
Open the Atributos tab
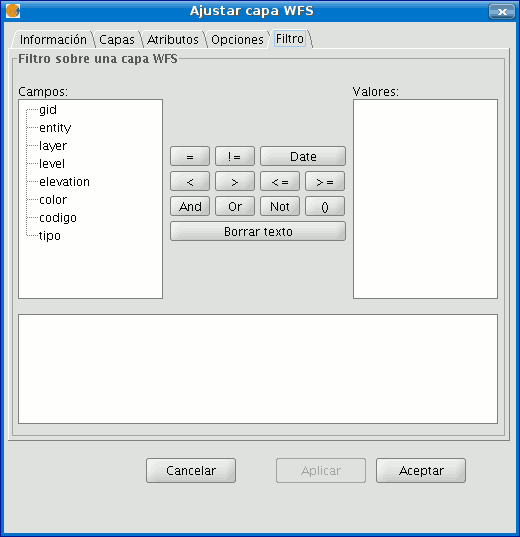click(x=173, y=39)
